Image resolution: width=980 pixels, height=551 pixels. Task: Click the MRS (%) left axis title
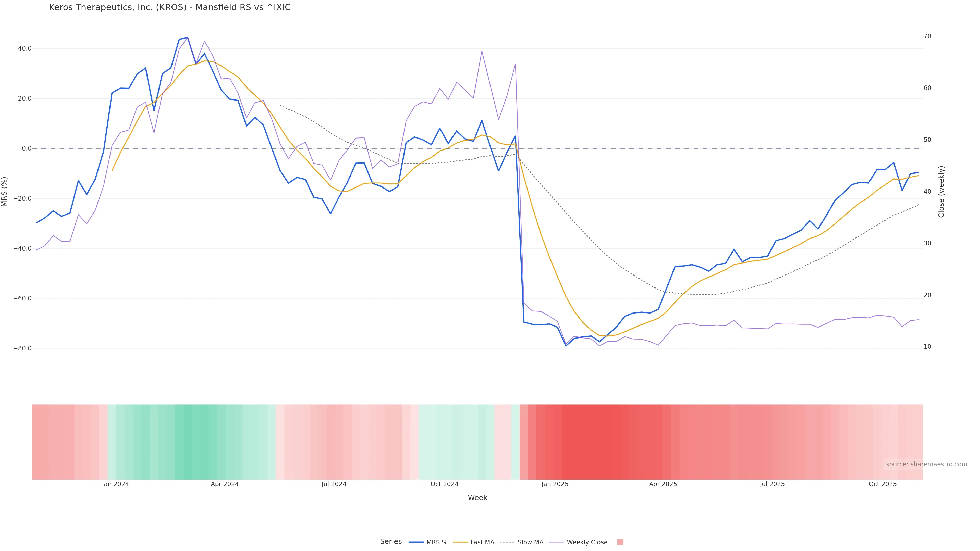coord(5,192)
